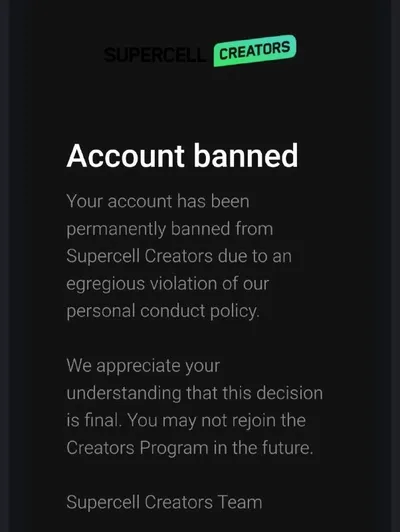Click the word 'future' ending the paragraph
This screenshot has width=400, height=532.
click(287, 448)
